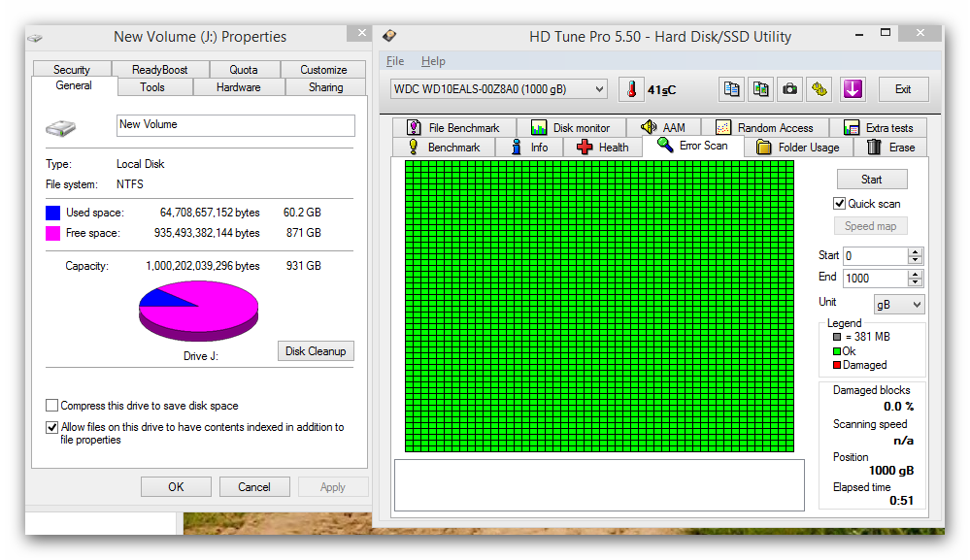This screenshot has height=560, width=970.
Task: Click the magenta Free space color swatch
Action: click(53, 233)
